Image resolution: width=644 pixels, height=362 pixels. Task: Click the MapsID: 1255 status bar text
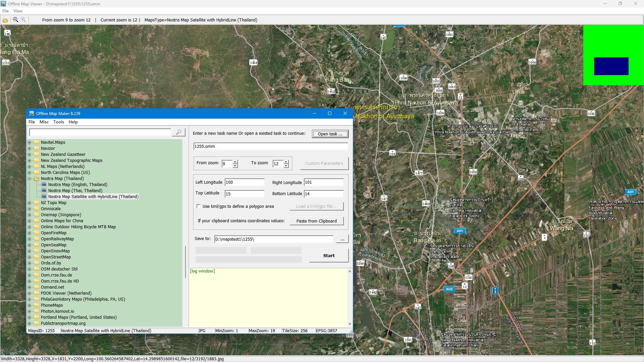pos(41,331)
